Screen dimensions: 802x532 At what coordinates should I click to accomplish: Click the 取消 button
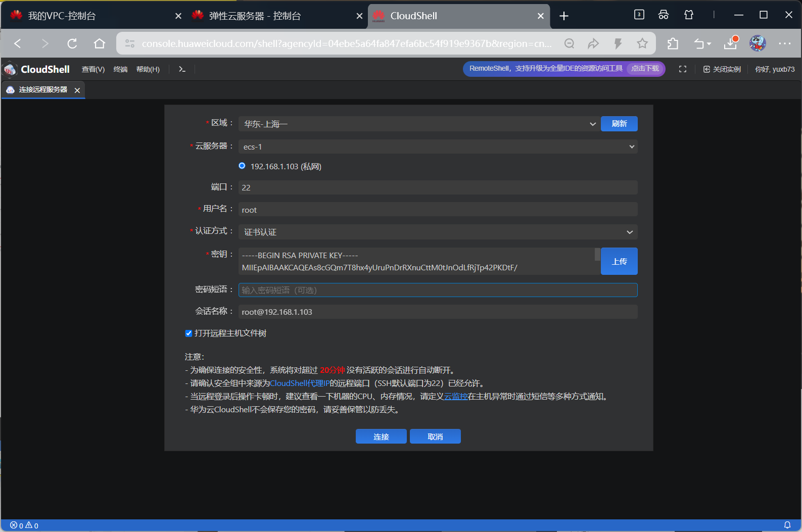coord(435,437)
